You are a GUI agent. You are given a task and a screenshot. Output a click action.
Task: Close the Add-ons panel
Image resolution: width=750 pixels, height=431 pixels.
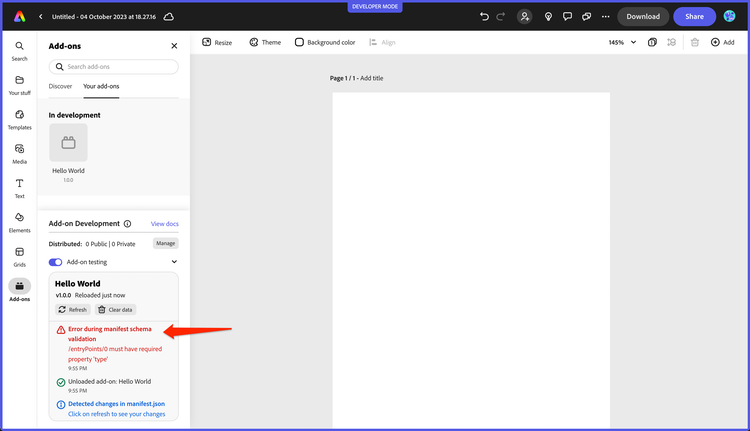pyautogui.click(x=174, y=46)
